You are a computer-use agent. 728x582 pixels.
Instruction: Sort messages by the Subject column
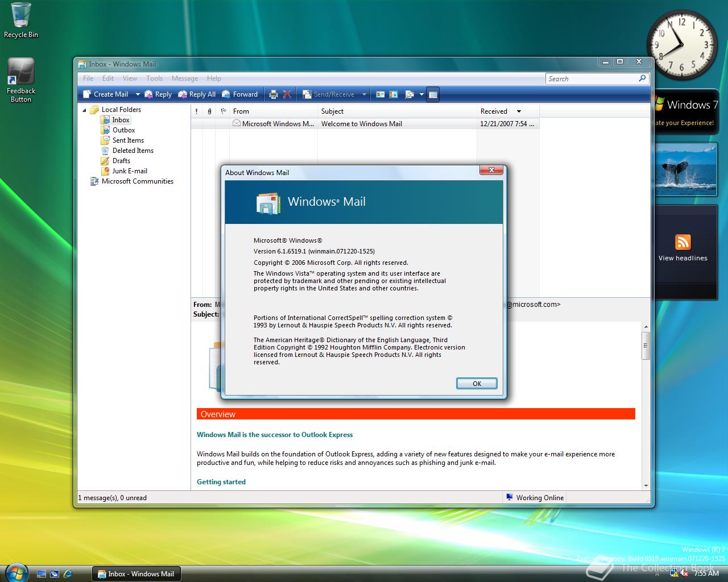(398, 111)
